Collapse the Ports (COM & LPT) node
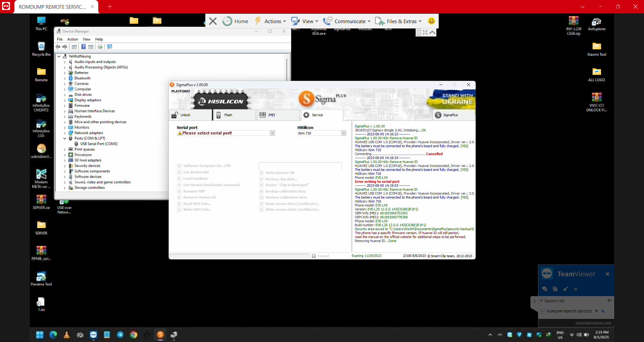The width and height of the screenshot is (644, 342). pos(65,138)
